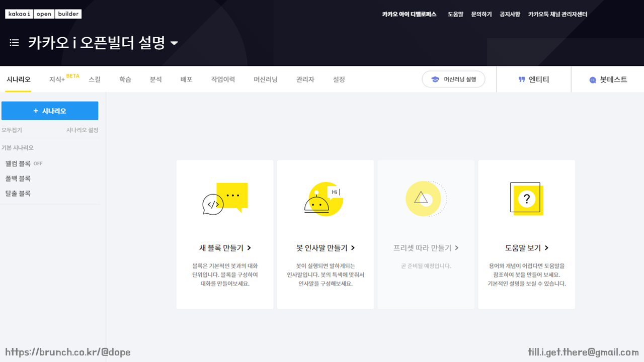
Task: Go to the 설정 tab
Action: [x=339, y=79]
